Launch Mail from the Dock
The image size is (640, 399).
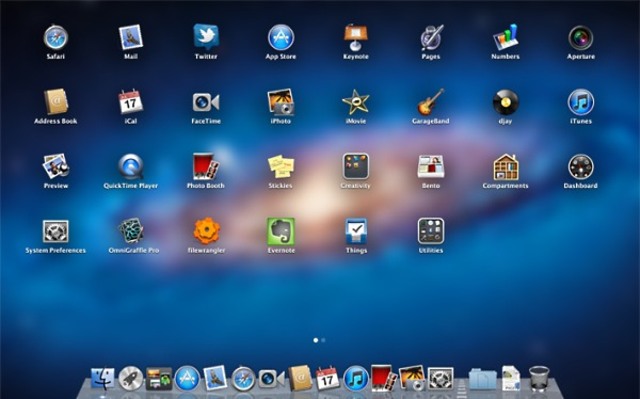pos(215,378)
